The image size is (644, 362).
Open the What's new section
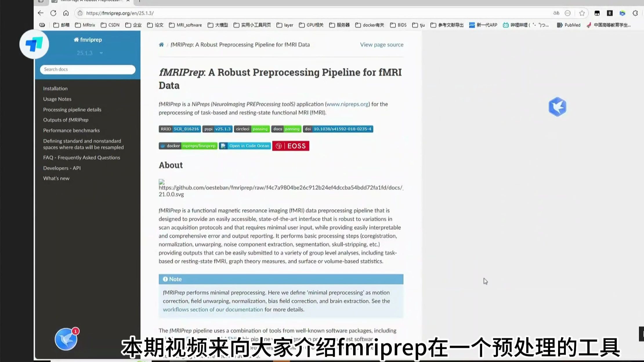coord(56,178)
